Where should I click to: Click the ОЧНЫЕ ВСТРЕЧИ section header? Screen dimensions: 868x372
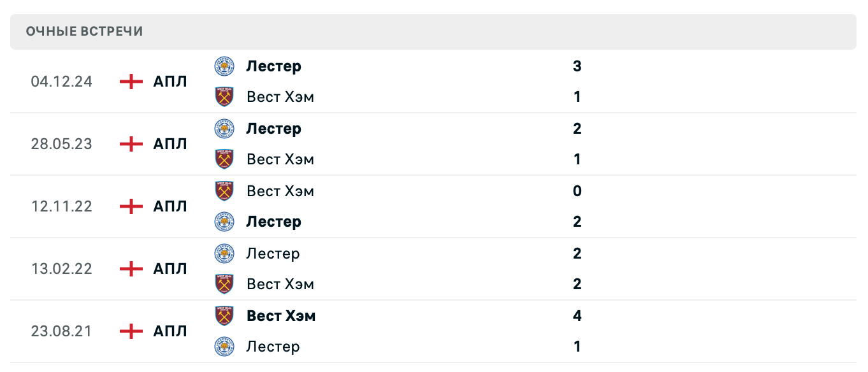tap(83, 31)
